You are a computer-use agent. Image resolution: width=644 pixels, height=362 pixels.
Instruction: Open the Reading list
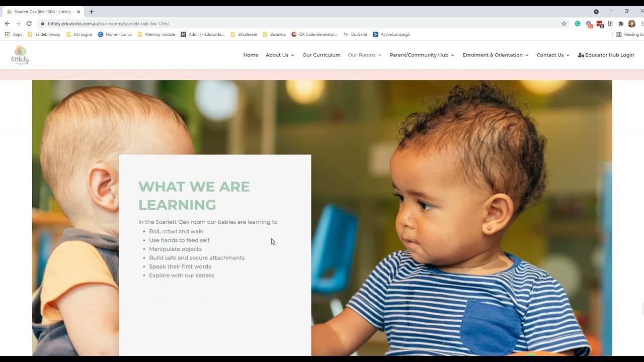[630, 34]
